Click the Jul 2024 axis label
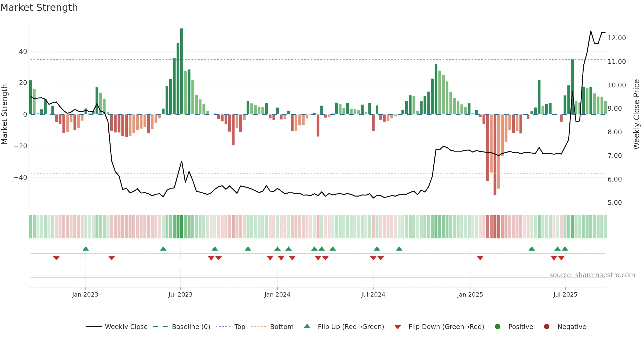Screen dimensions: 644x362 373,294
